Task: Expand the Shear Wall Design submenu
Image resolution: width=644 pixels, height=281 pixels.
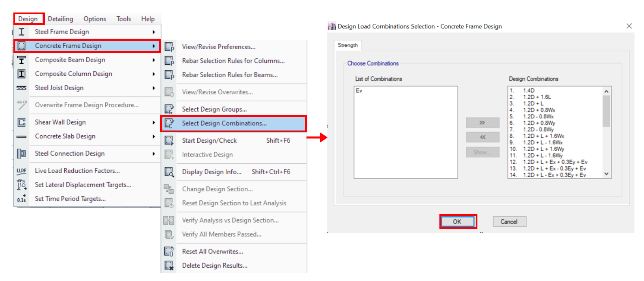Action: [x=154, y=122]
